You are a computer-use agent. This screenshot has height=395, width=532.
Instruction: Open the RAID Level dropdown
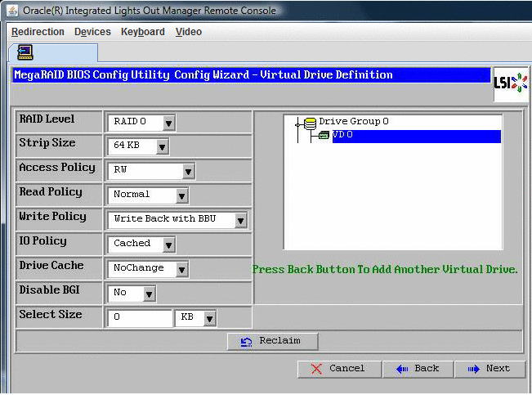point(168,123)
